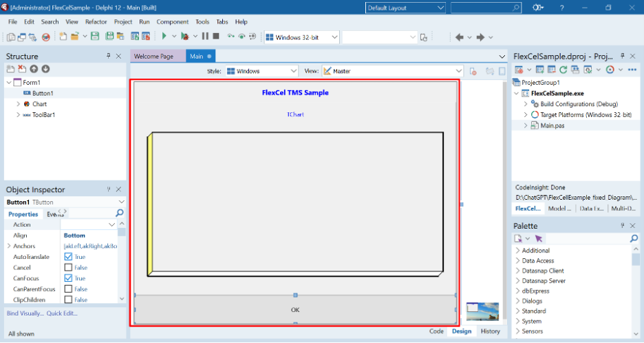
Task: Click the red globe icon in toolbar
Action: [46, 37]
